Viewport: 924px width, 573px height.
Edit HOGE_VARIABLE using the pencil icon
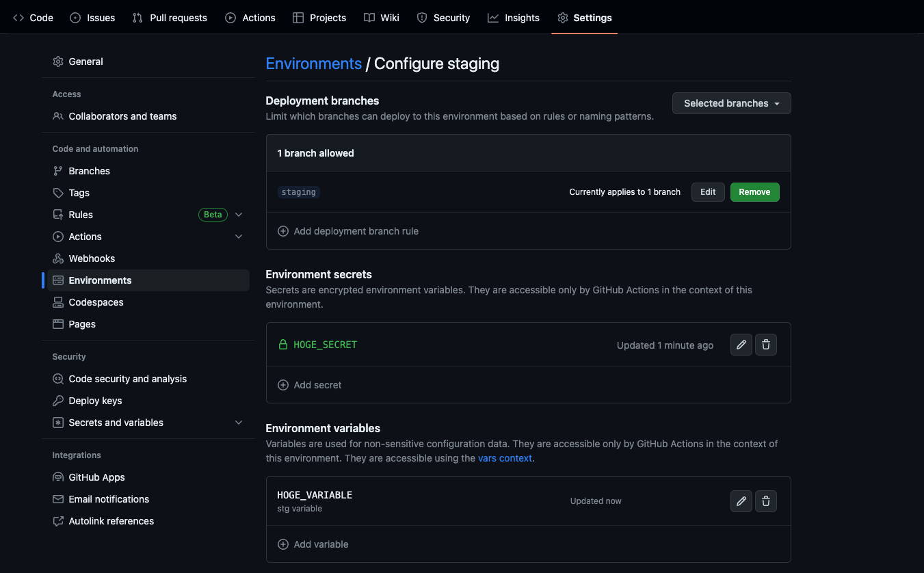click(x=741, y=501)
